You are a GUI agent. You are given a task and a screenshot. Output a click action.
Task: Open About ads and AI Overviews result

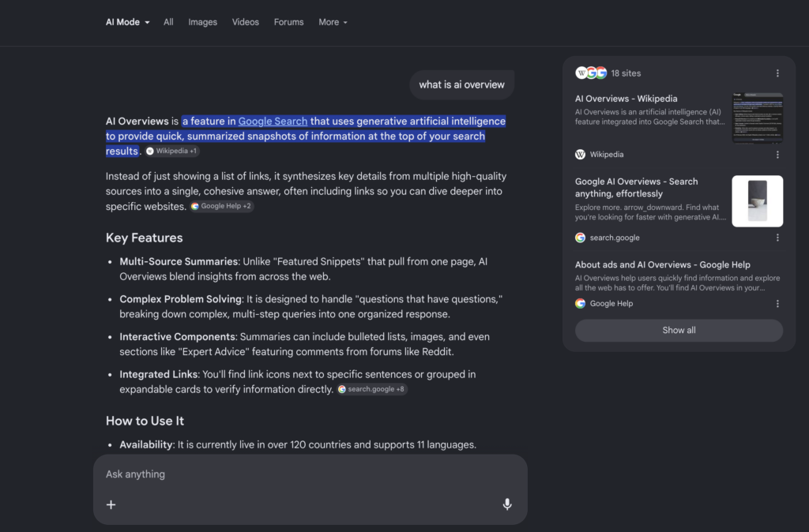[x=663, y=265]
